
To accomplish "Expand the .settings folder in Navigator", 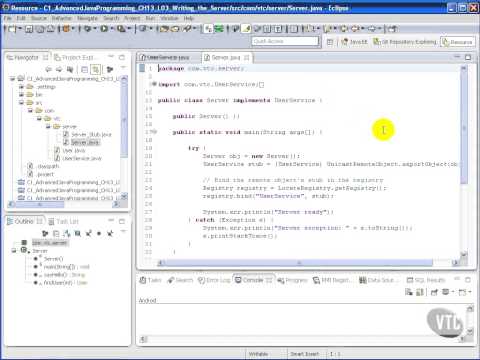I will tap(21, 86).
